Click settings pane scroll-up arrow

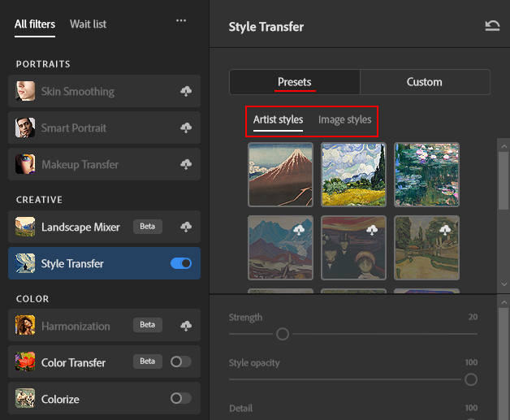[504, 302]
